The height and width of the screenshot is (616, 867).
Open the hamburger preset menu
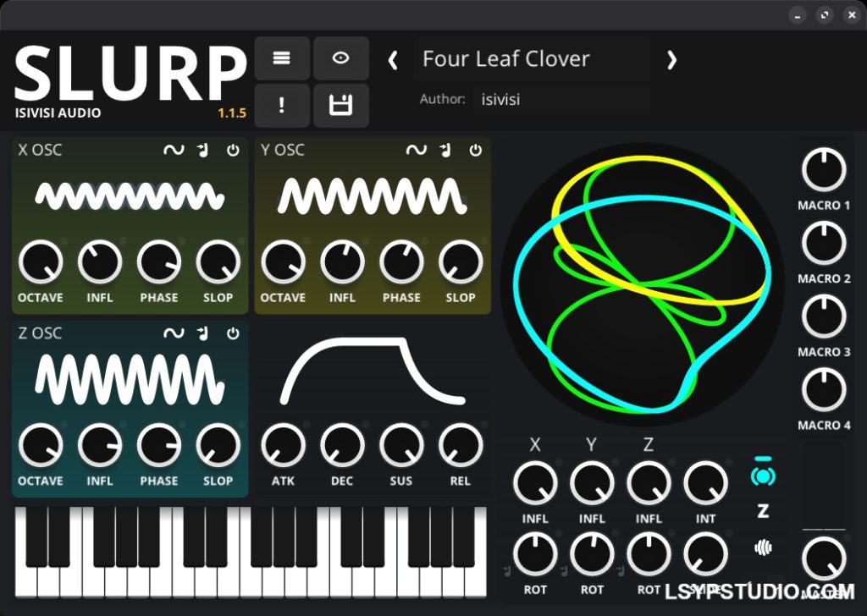pyautogui.click(x=282, y=58)
